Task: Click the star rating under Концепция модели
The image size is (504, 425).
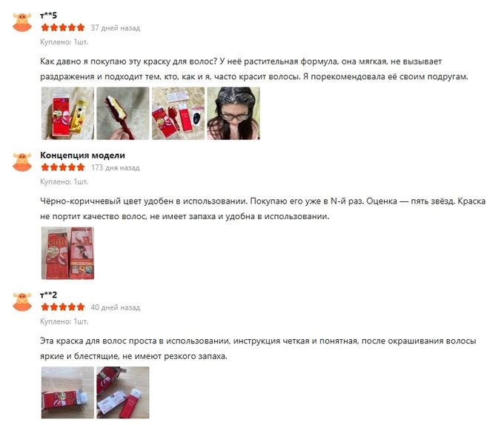Action: point(63,167)
